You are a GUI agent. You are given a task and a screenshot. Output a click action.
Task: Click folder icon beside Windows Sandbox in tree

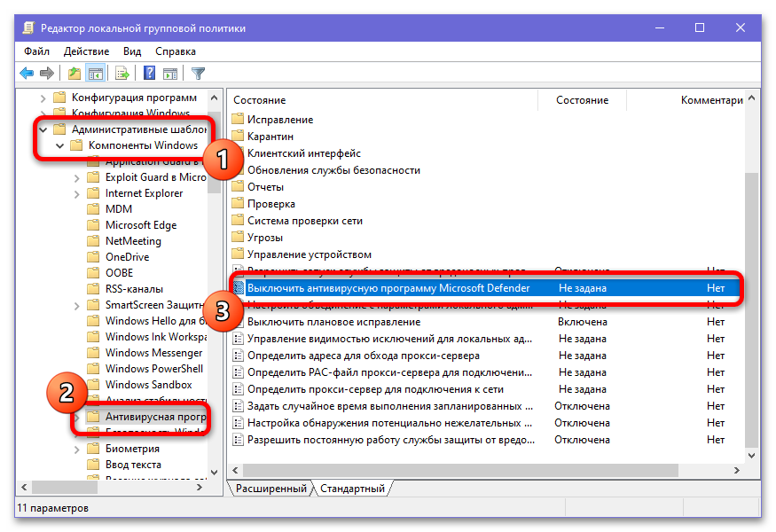pos(93,385)
